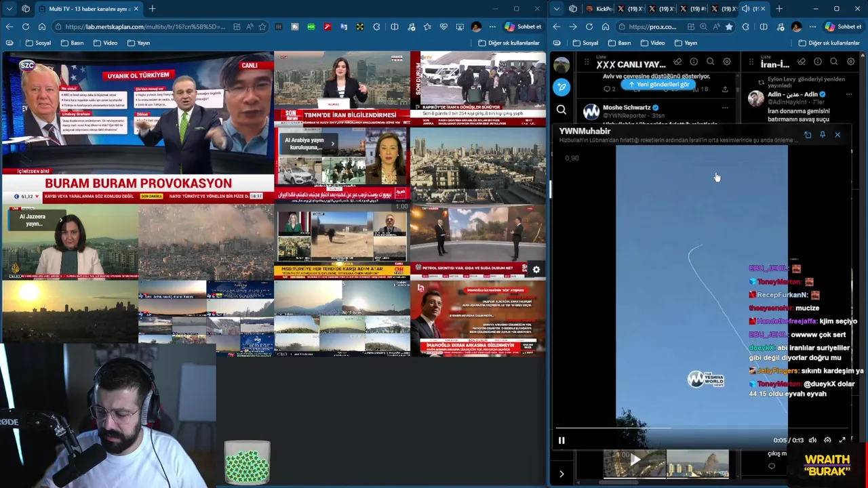Open 'Diğer sık kullanılanlar' folder in left window
This screenshot has height=488, width=868.
tap(509, 43)
